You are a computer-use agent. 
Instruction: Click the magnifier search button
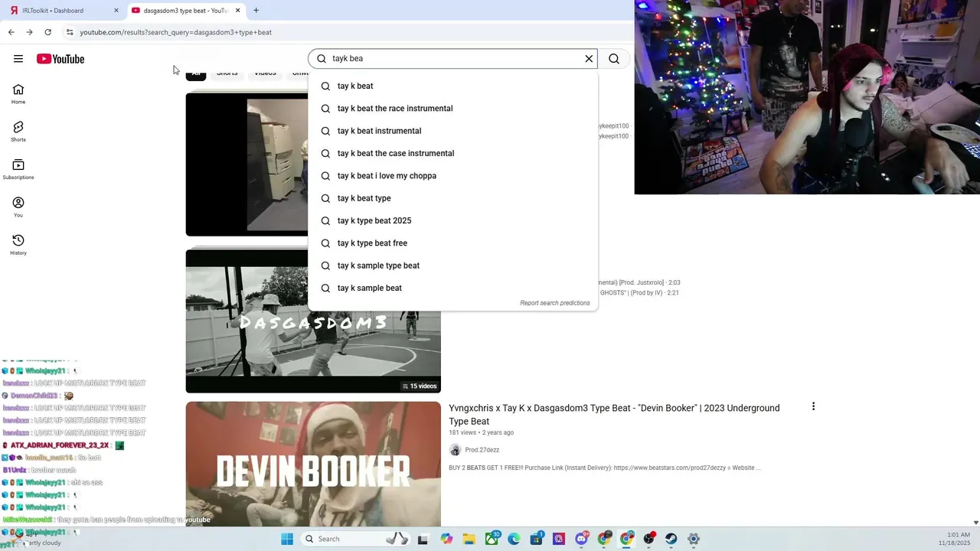tap(614, 59)
